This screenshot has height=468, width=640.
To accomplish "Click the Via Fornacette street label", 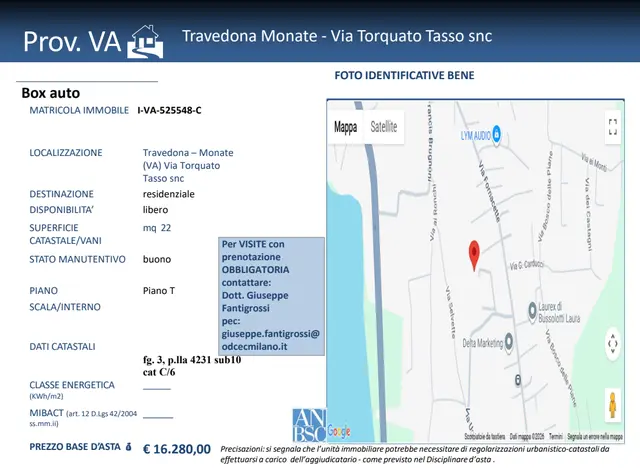I will pos(489,192).
